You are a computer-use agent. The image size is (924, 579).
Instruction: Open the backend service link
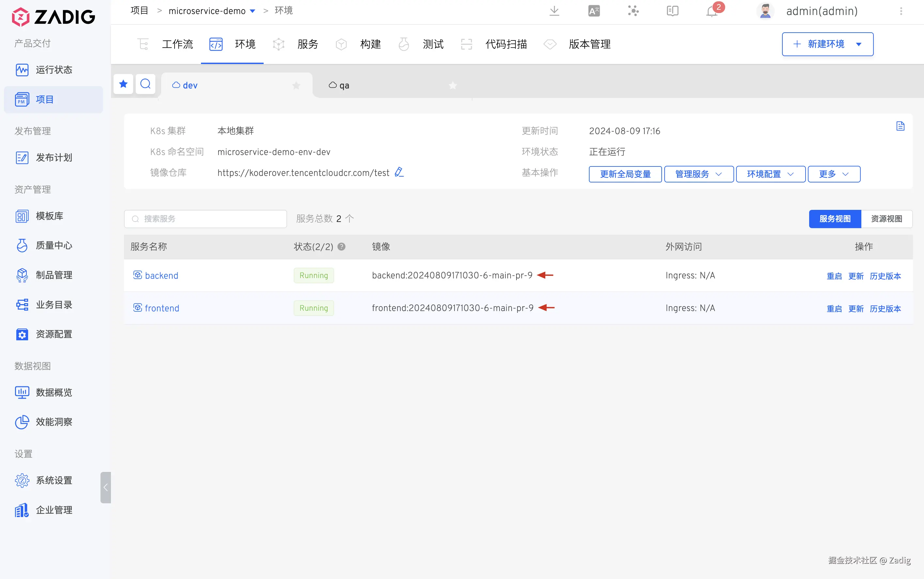click(x=161, y=275)
